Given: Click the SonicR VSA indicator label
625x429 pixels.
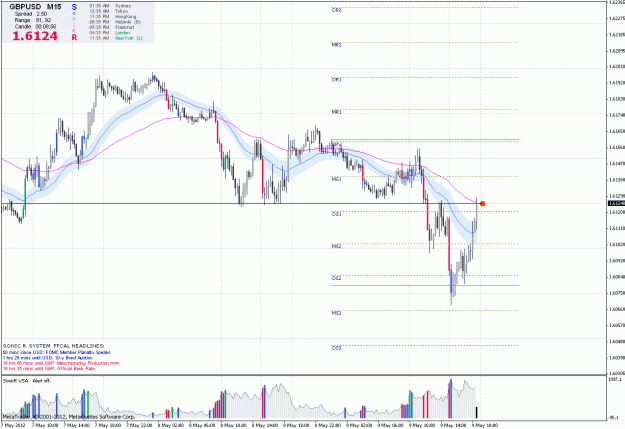Looking at the screenshot, I should pyautogui.click(x=16, y=381).
